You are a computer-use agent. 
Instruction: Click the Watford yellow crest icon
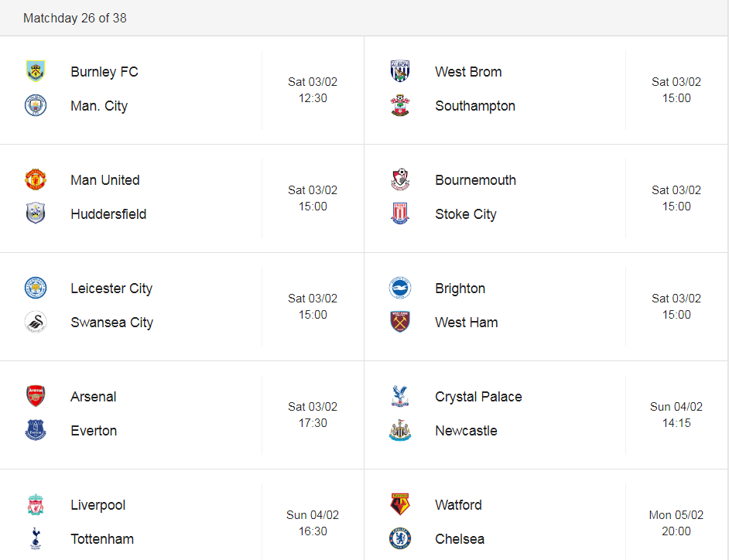[400, 504]
